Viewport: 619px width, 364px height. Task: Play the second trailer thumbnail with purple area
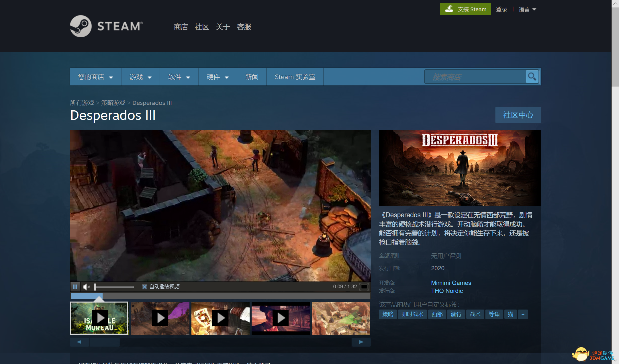(160, 318)
